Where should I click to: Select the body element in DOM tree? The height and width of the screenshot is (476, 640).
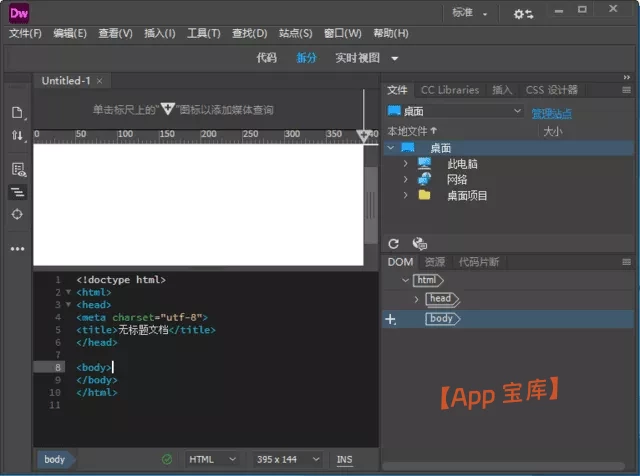(442, 319)
